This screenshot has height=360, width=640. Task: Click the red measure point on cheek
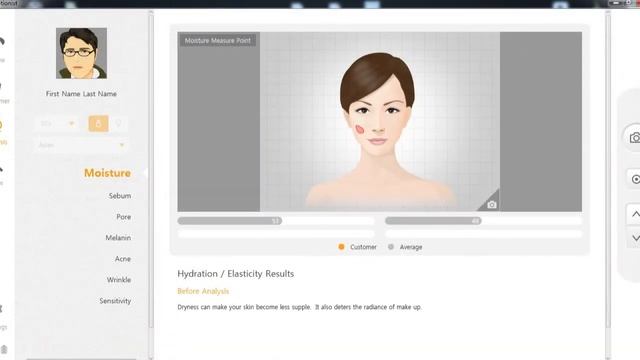click(360, 129)
